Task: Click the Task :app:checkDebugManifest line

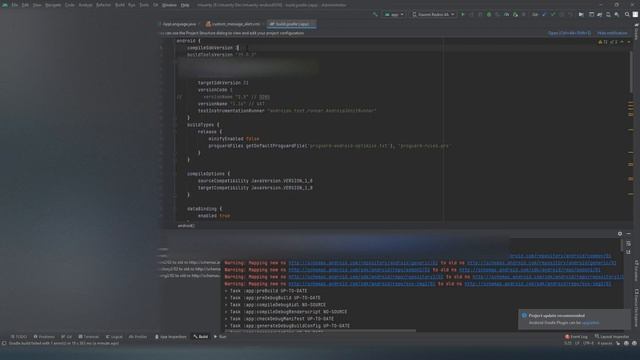Action: coord(279,319)
